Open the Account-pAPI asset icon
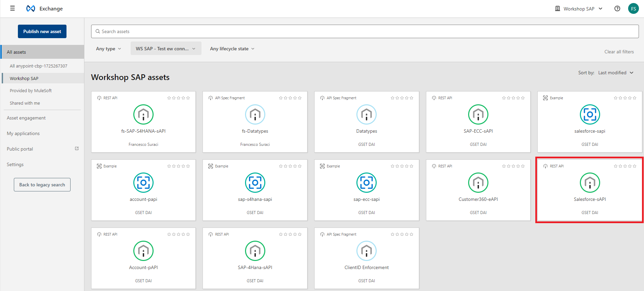 pos(143,251)
